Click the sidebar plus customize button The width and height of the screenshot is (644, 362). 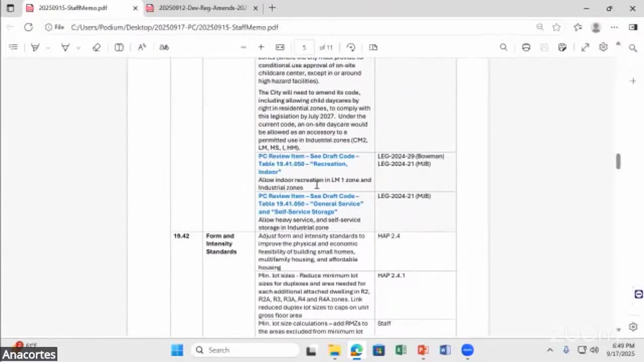click(x=633, y=81)
